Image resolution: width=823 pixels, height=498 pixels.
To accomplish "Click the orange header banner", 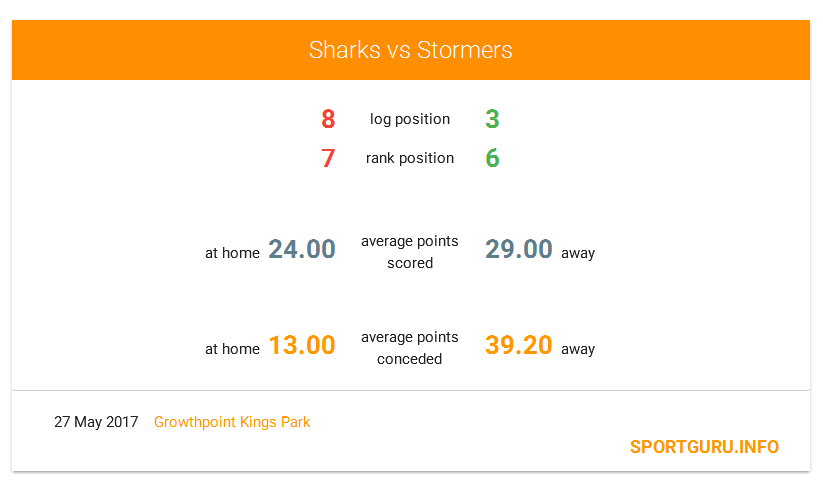I will pyautogui.click(x=411, y=50).
